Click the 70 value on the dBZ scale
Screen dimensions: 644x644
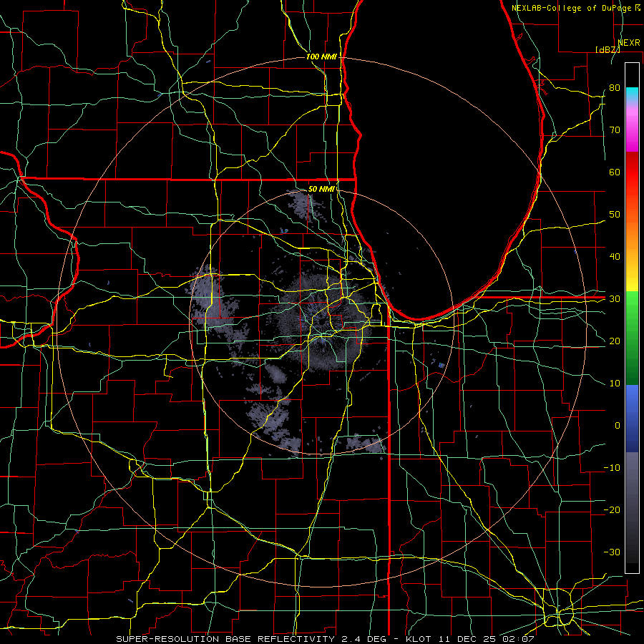click(615, 130)
